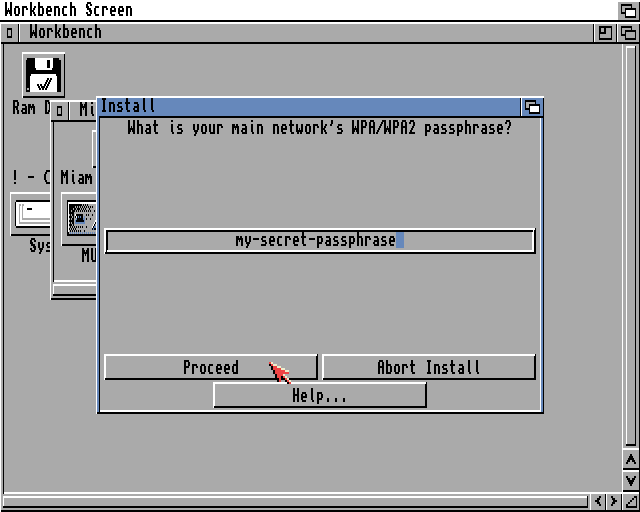640x512 pixels.
Task: Click the vertical scrollbar down arrow
Action: tap(631, 480)
